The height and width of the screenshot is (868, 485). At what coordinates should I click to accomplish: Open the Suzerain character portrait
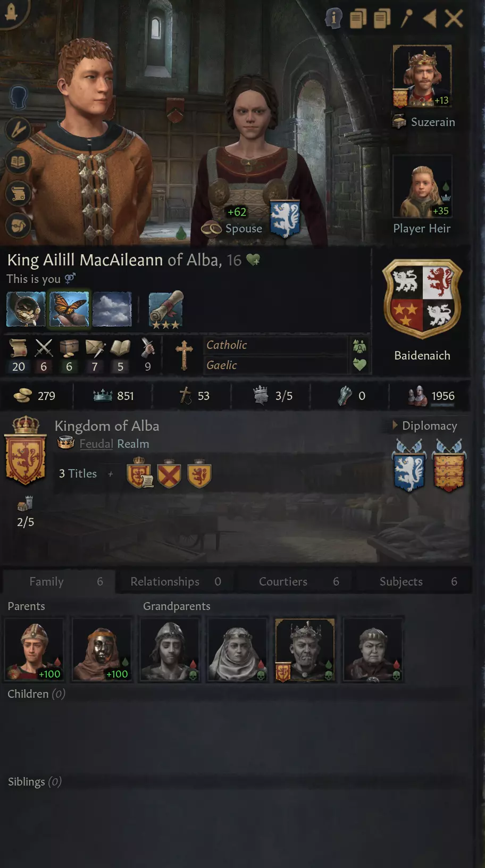click(422, 76)
